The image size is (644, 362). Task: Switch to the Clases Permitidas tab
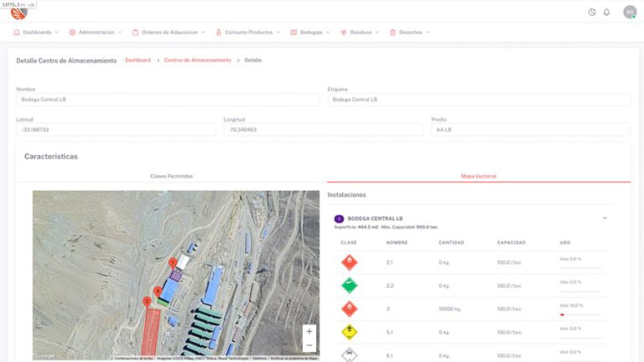coord(171,176)
